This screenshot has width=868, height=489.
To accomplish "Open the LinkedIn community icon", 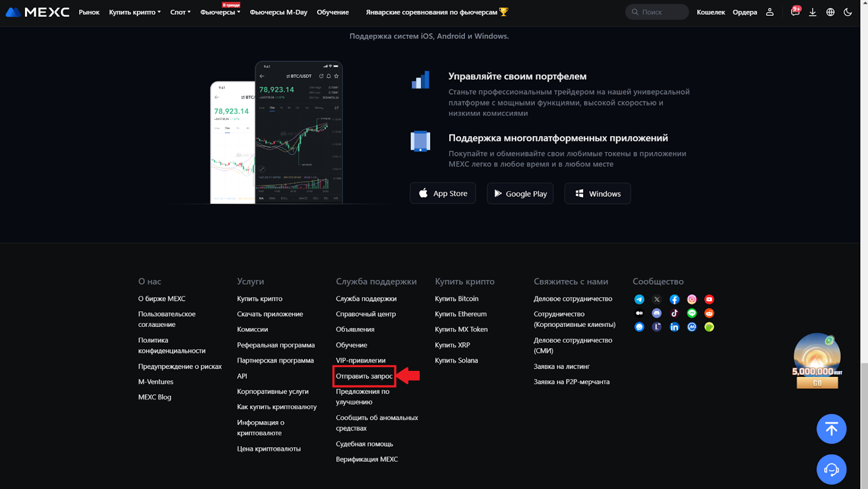I will click(x=674, y=327).
